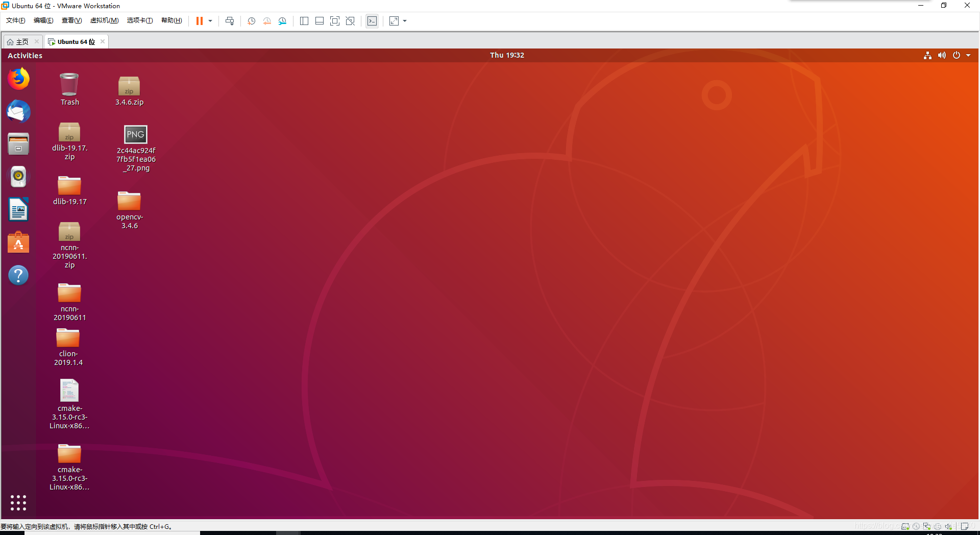Viewport: 980px width, 535px height.
Task: Click sound card icon in VMware status bar
Action: coord(948,526)
